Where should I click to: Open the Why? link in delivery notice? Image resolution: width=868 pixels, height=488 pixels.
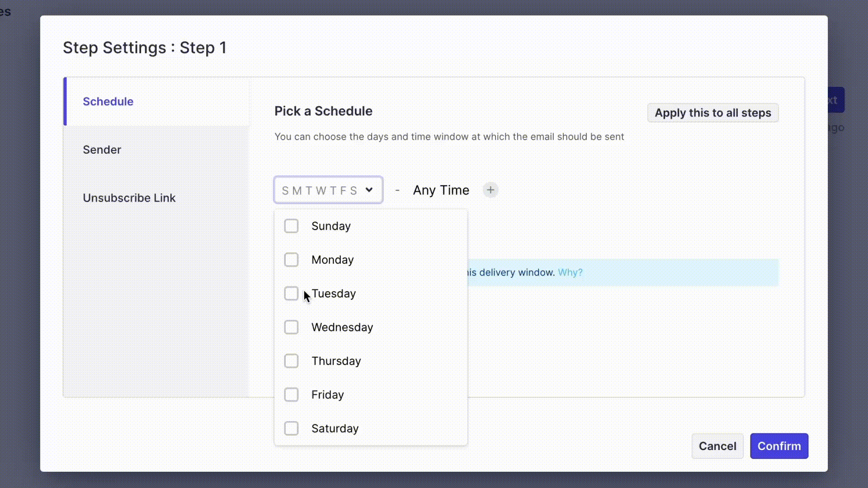point(570,272)
